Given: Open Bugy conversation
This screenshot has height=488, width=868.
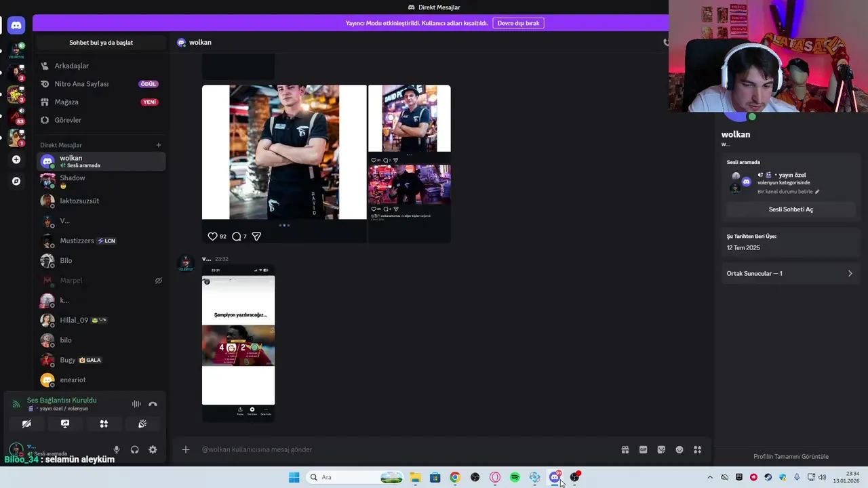Looking at the screenshot, I should click(102, 360).
